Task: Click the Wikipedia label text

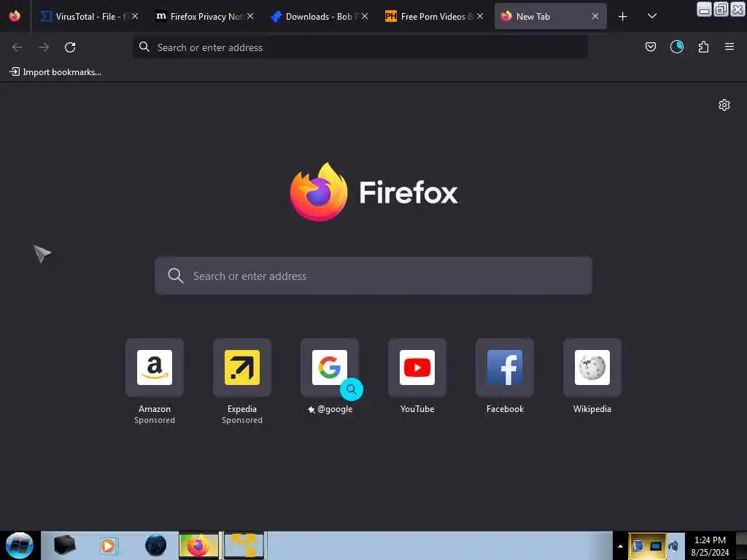Action: coord(592,409)
